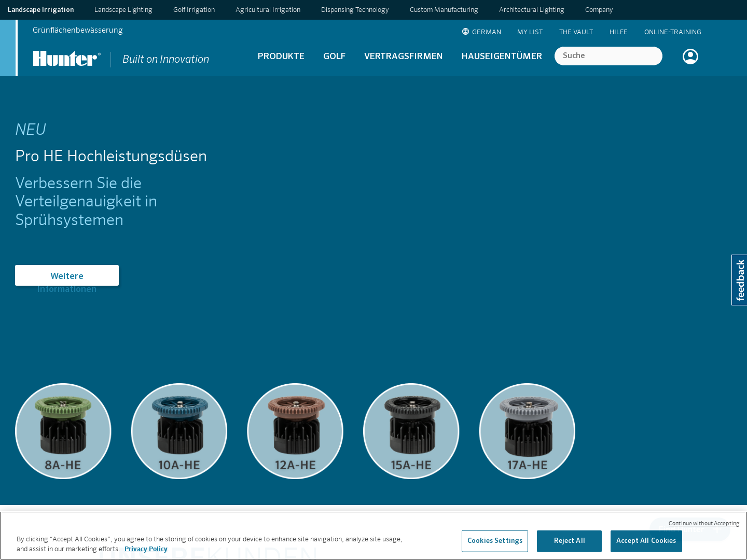Reject All cookies

coord(569,541)
